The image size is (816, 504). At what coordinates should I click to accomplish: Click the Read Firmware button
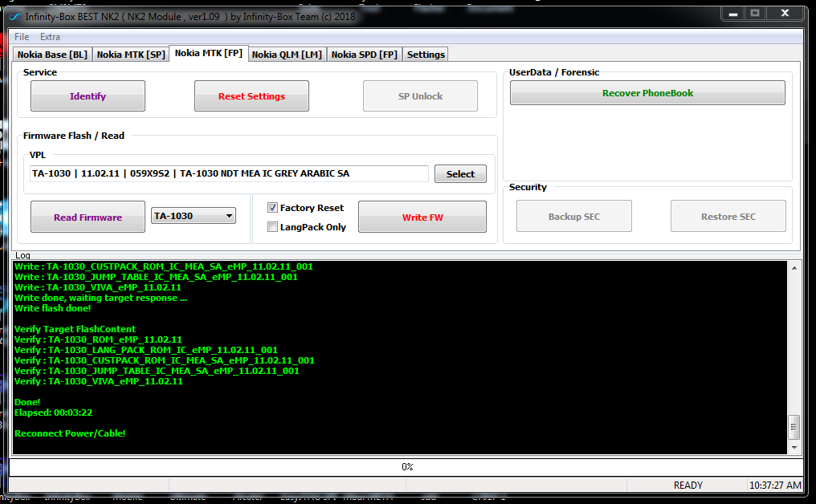(88, 217)
